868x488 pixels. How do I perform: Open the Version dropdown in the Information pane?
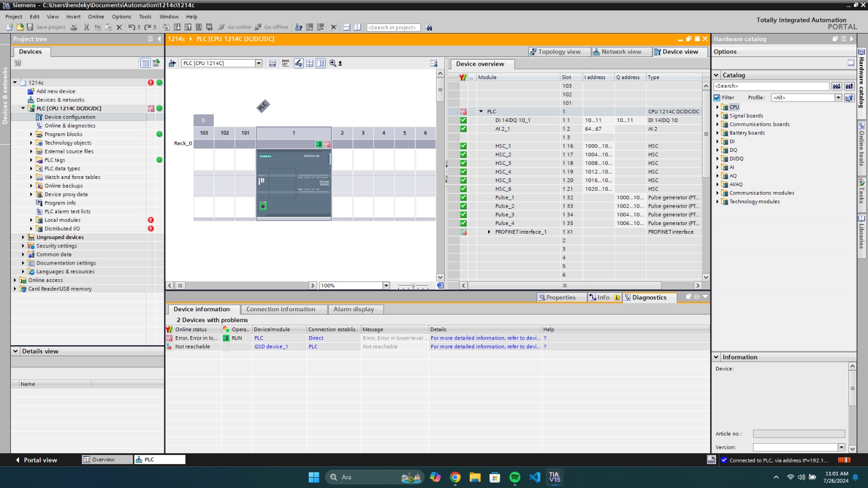(x=841, y=447)
